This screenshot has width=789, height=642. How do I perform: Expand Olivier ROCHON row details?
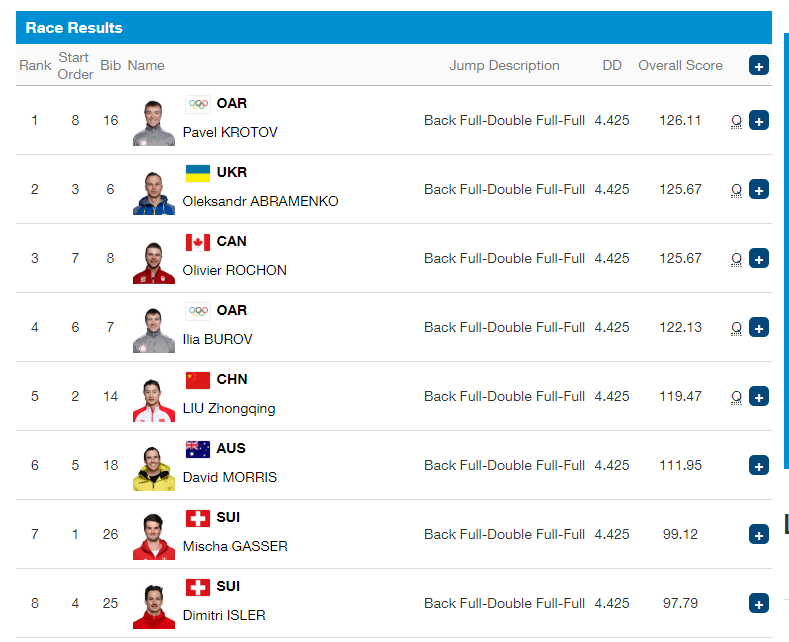(758, 258)
